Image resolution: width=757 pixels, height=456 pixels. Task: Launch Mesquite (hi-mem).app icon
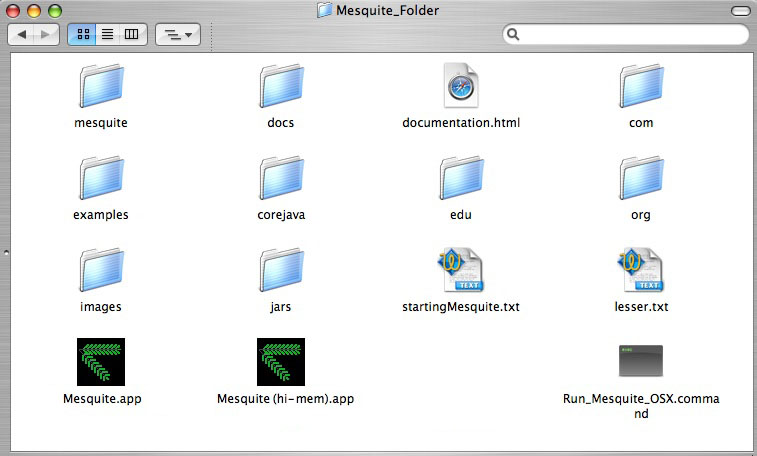tap(281, 362)
